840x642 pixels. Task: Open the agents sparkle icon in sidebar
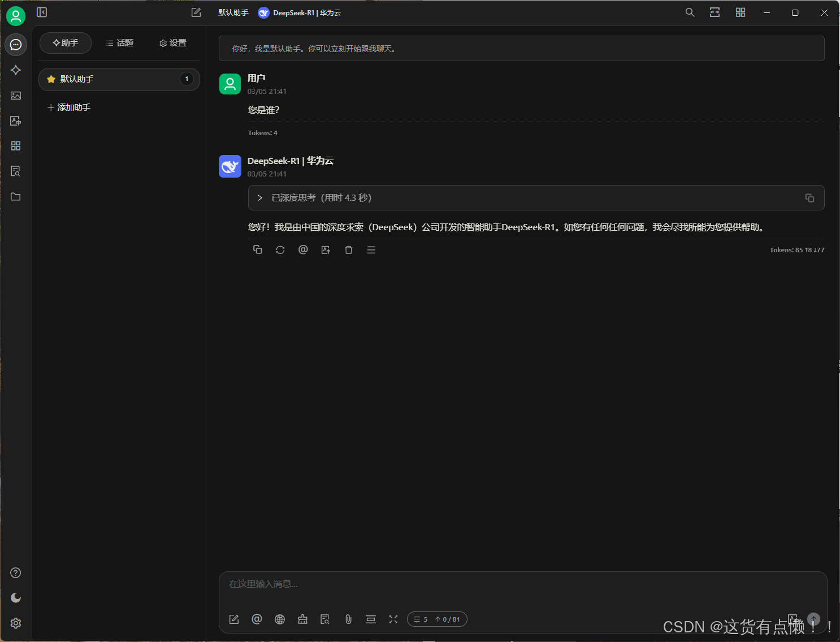click(x=16, y=70)
